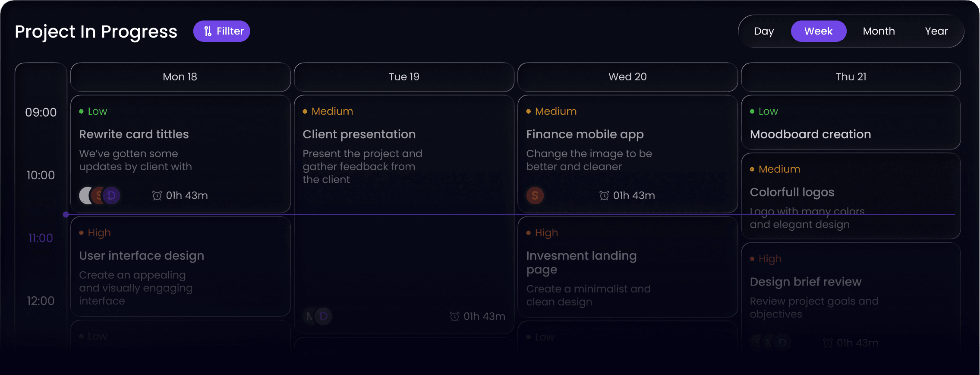This screenshot has width=980, height=375.
Task: Open the Moodboard creation task card
Action: tap(851, 123)
